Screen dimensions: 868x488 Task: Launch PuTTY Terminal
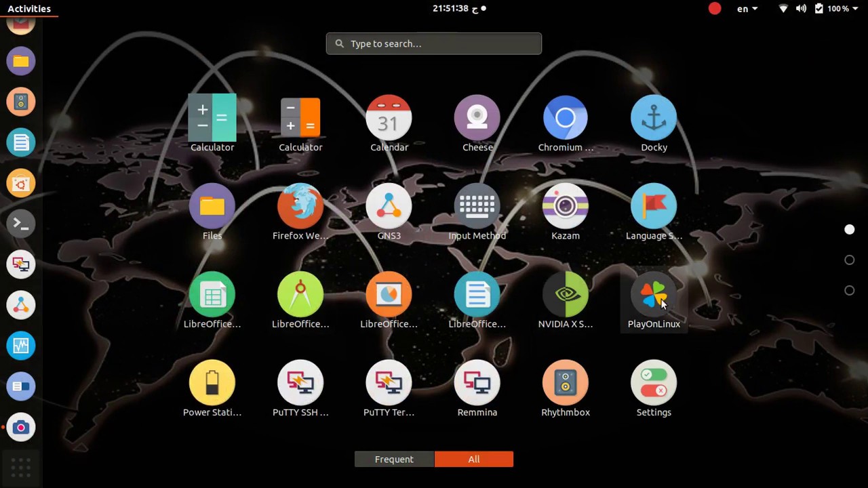[x=389, y=389]
